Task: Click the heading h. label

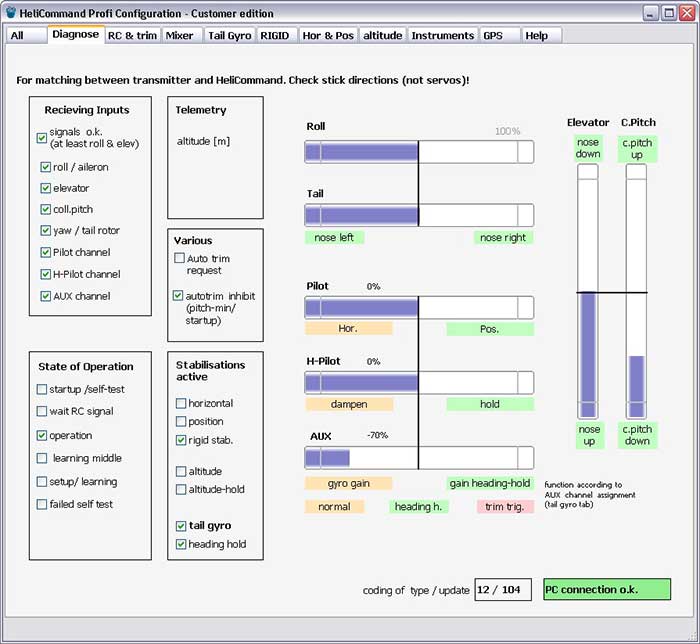Action: tap(419, 507)
